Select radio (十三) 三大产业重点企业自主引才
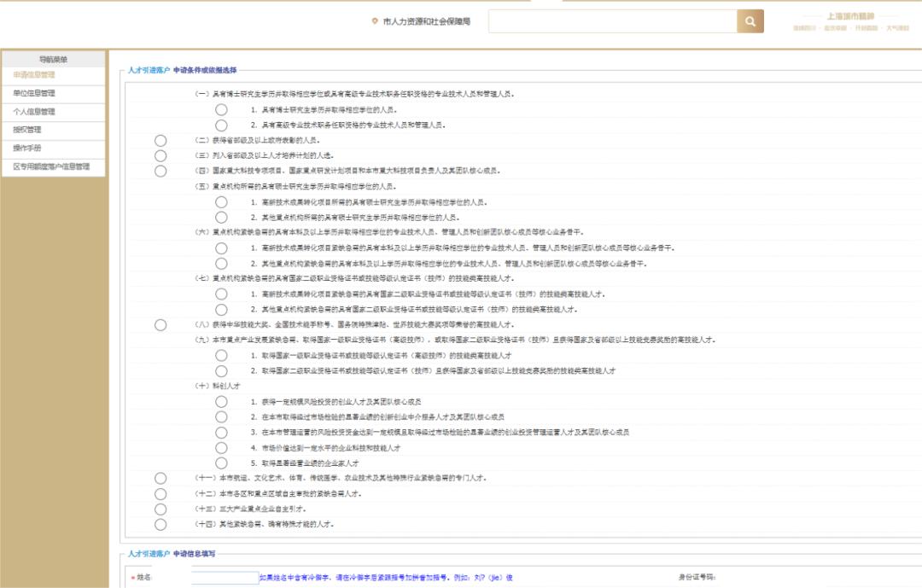 pyautogui.click(x=160, y=509)
